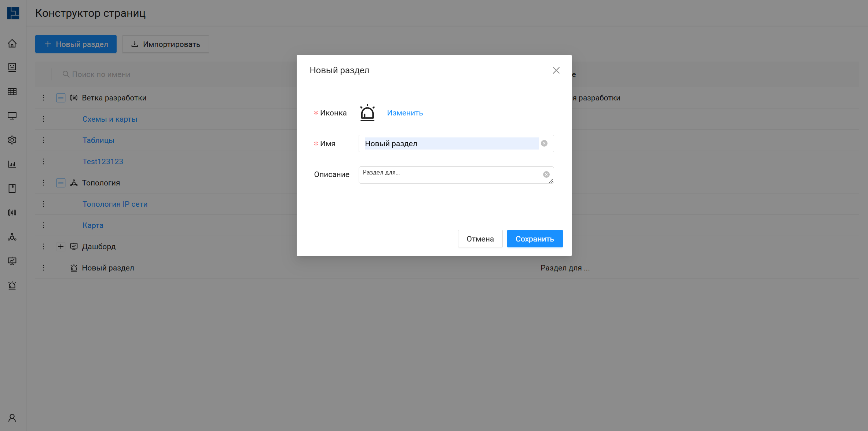Open row menu for Новый раздел
This screenshot has width=868, height=431.
(43, 268)
